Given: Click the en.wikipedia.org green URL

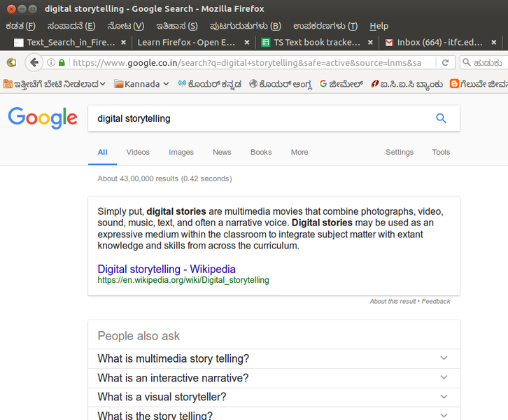Looking at the screenshot, I should click(x=183, y=280).
